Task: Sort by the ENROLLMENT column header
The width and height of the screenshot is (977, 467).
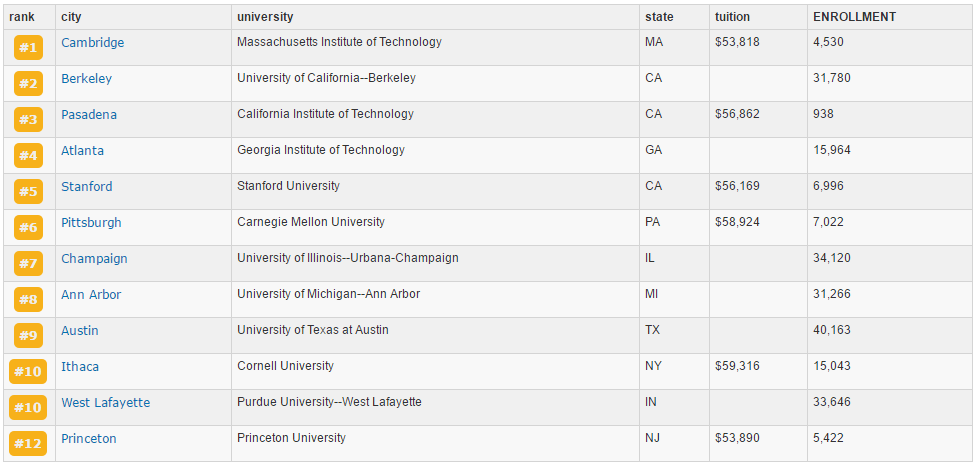Action: (855, 17)
